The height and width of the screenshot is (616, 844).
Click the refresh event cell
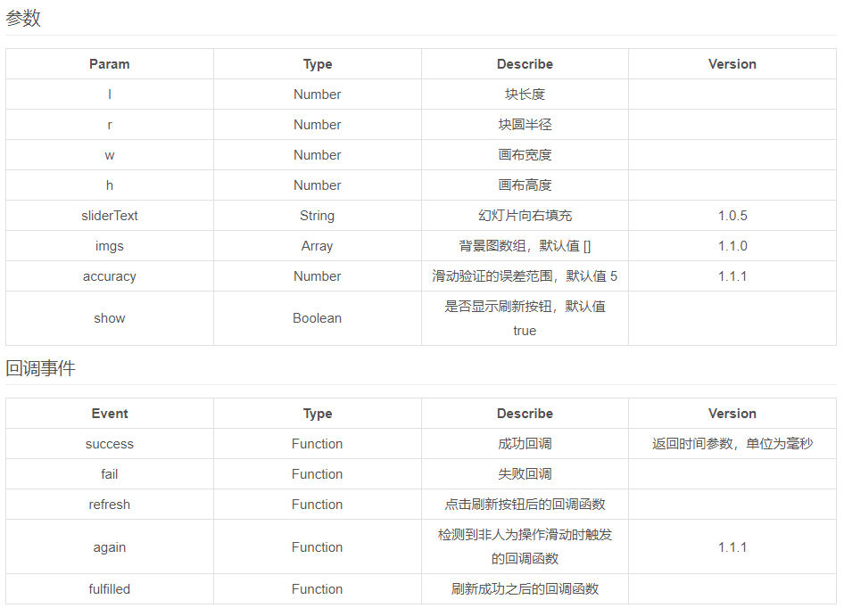110,505
